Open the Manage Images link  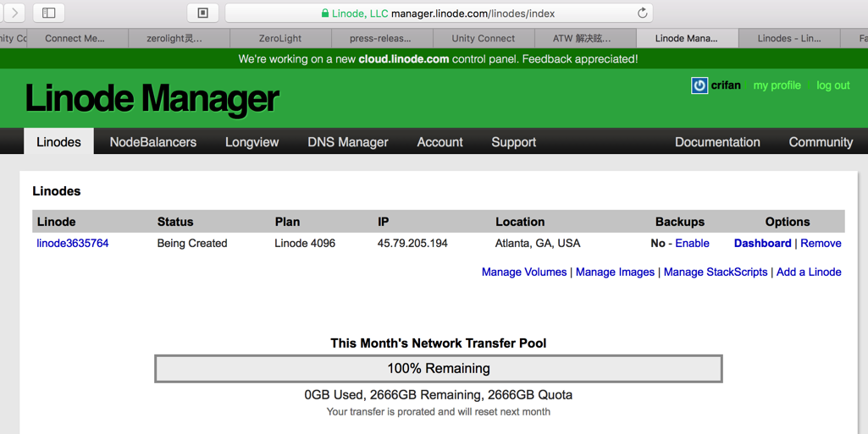tap(615, 272)
